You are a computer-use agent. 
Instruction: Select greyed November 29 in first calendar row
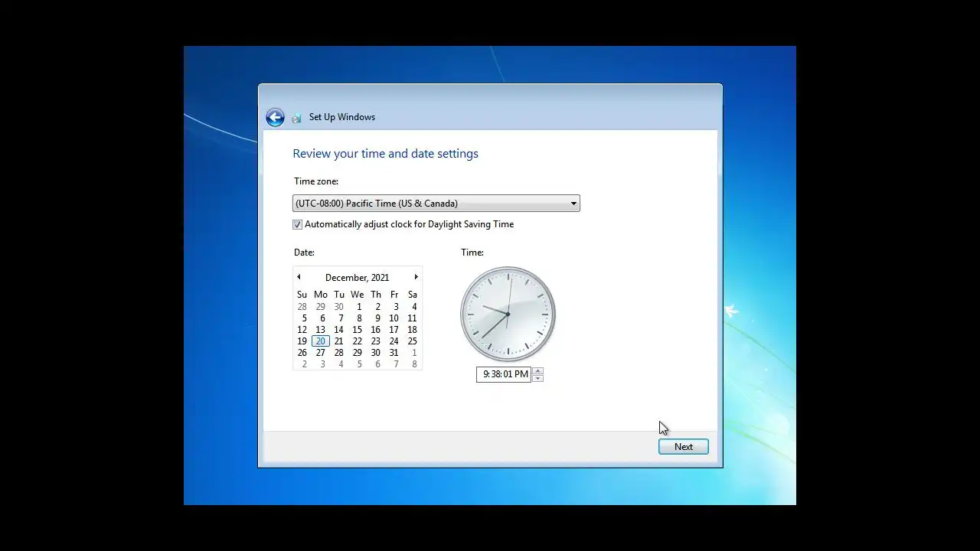click(321, 307)
